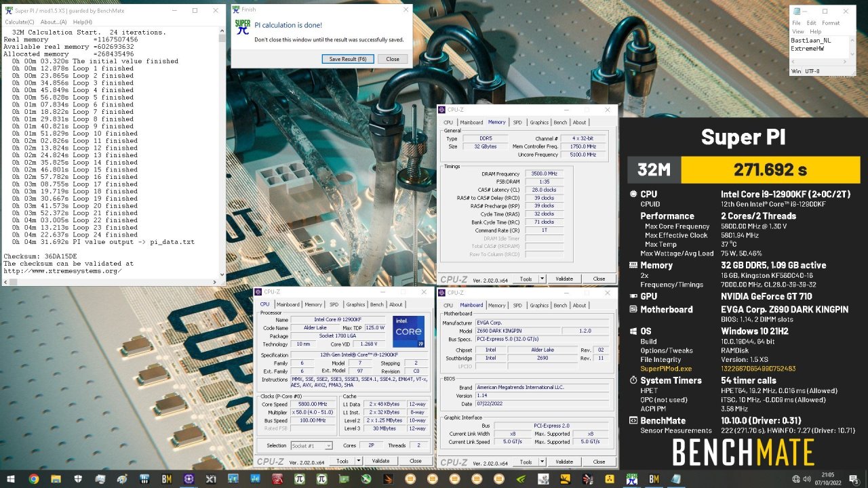This screenshot has width=868, height=488.
Task: Open the Format menu in Notepad
Action: pos(831,23)
